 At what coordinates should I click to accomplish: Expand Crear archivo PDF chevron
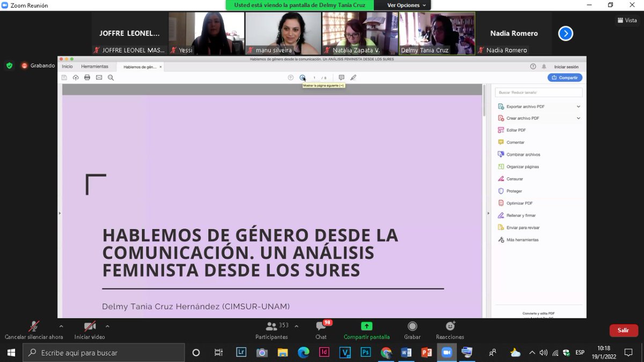click(579, 118)
